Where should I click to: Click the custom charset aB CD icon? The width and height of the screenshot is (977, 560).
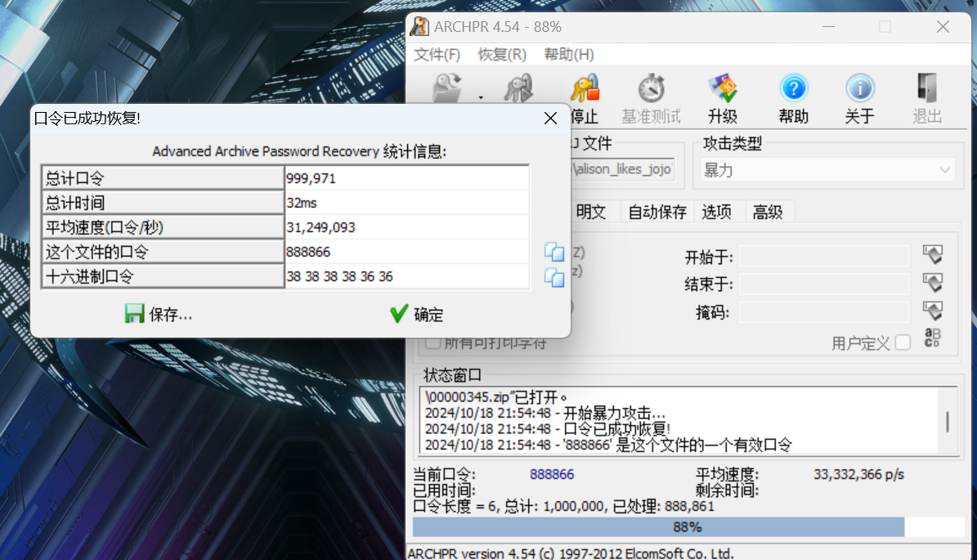click(x=932, y=338)
